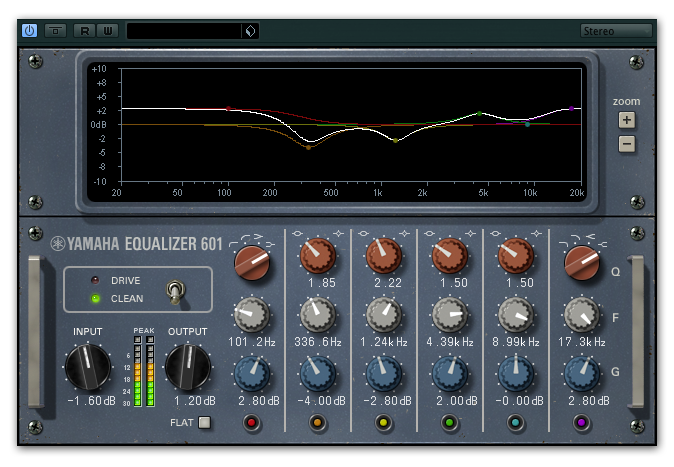Toggle the yellow band 3 enable button
The height and width of the screenshot is (467, 674).
(383, 423)
